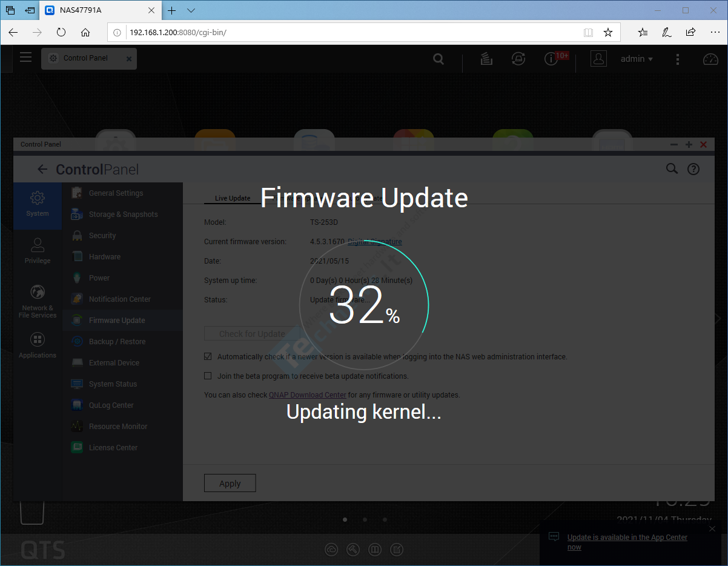Open the QTS more options dots

(678, 59)
